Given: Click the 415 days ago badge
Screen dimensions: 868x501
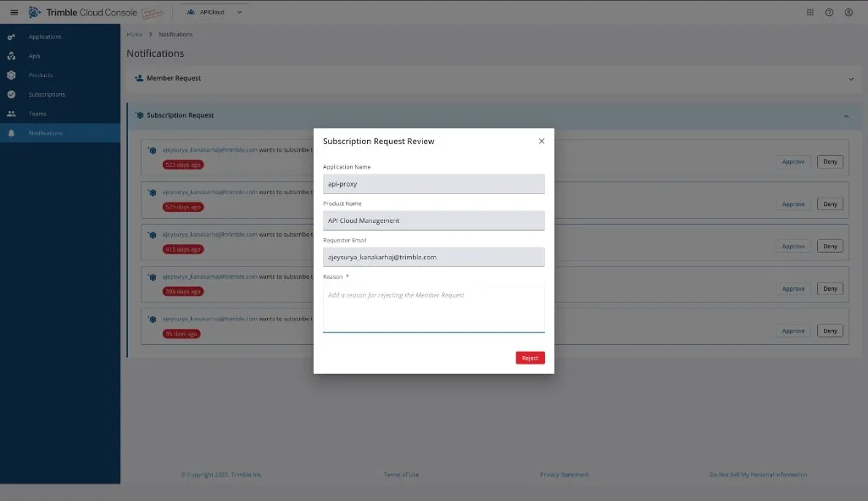Looking at the screenshot, I should coord(183,249).
